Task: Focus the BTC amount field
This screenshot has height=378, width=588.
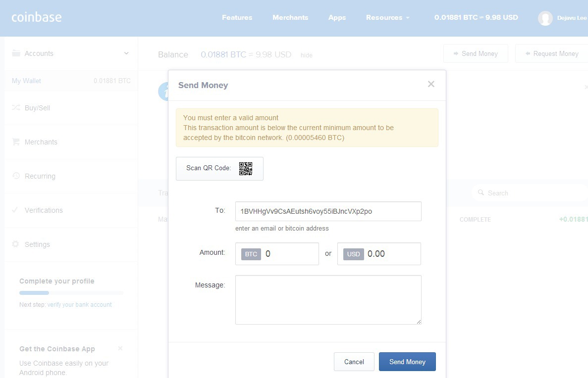Action: [277, 254]
